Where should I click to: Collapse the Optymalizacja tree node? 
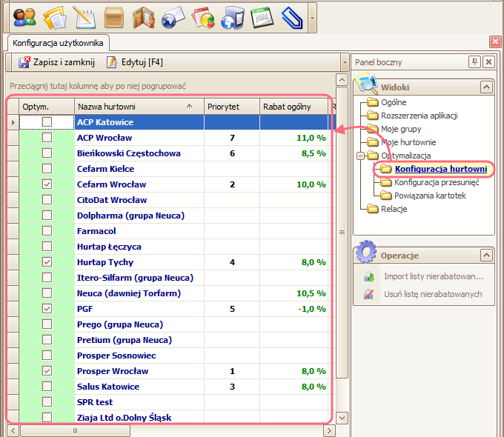click(x=361, y=156)
